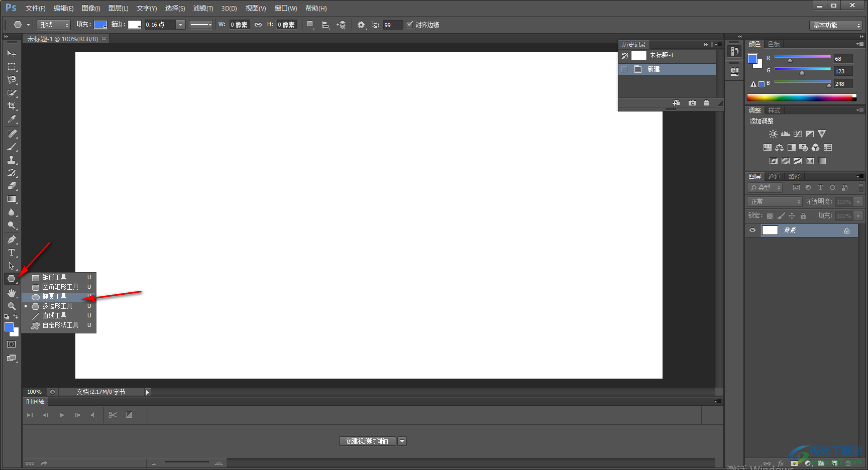The image size is (868, 470).
Task: Click the R channel color slider
Action: coord(802,56)
